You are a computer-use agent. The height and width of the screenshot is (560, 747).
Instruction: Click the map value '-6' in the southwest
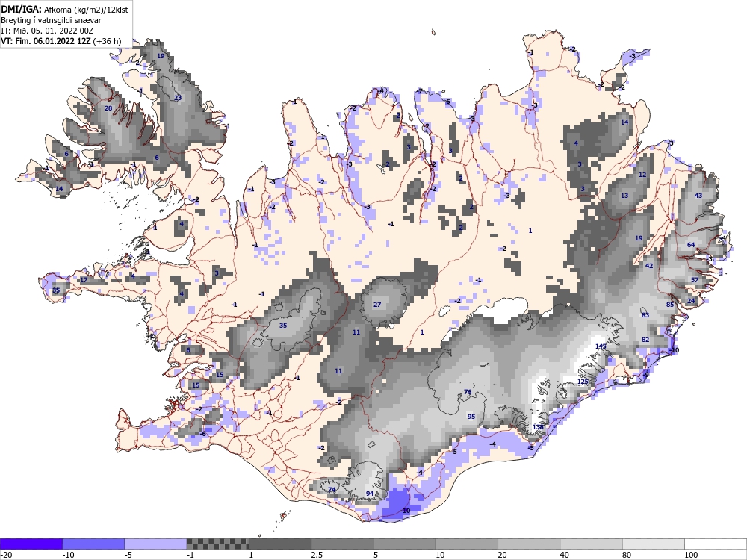(x=202, y=433)
